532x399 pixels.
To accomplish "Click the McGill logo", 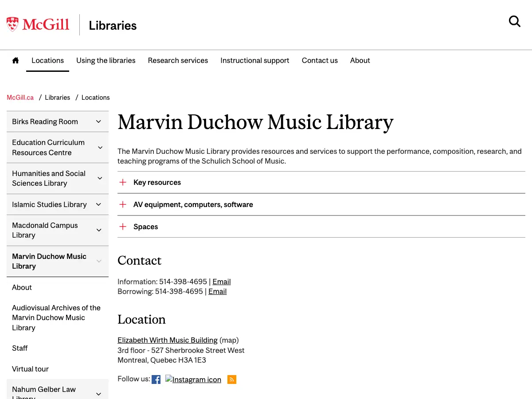I will (x=38, y=24).
